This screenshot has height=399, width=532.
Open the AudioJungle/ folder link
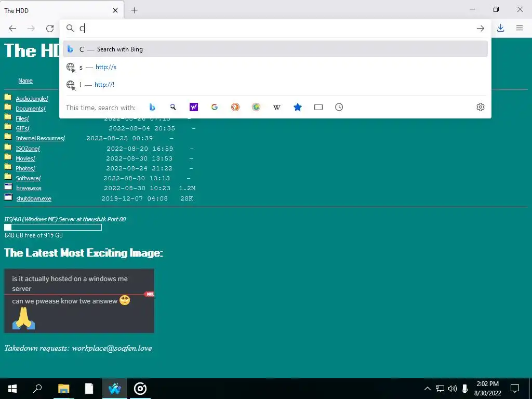(32, 99)
